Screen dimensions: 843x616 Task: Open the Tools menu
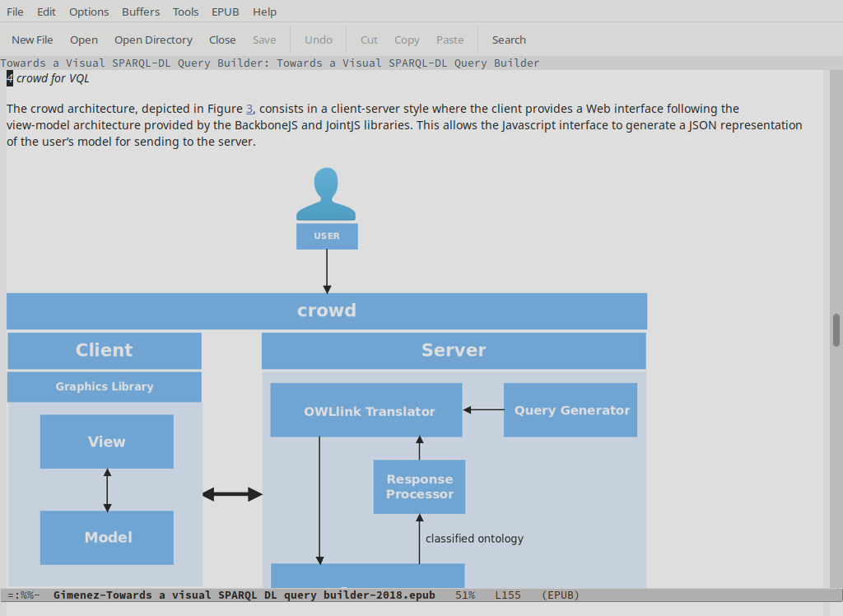pos(185,12)
